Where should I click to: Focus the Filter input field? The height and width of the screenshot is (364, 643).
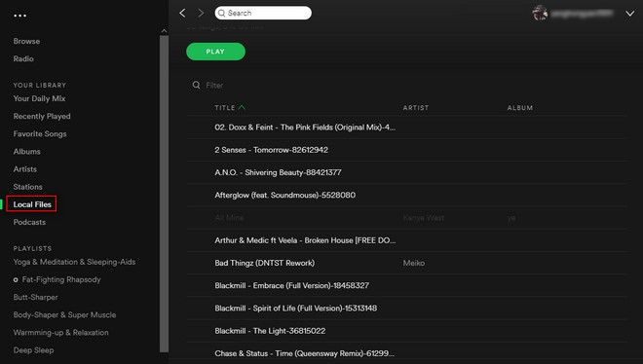coord(214,86)
